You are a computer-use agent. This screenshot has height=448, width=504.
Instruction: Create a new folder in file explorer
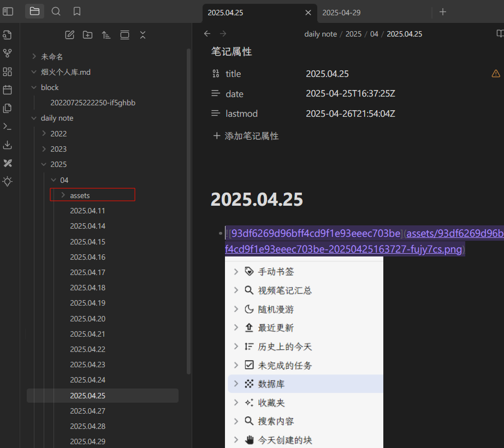(87, 35)
